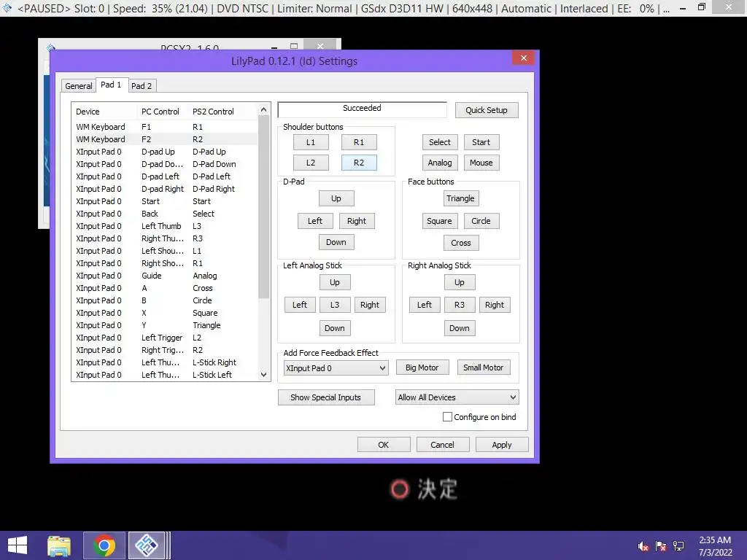Switch to the General tab

pyautogui.click(x=79, y=86)
